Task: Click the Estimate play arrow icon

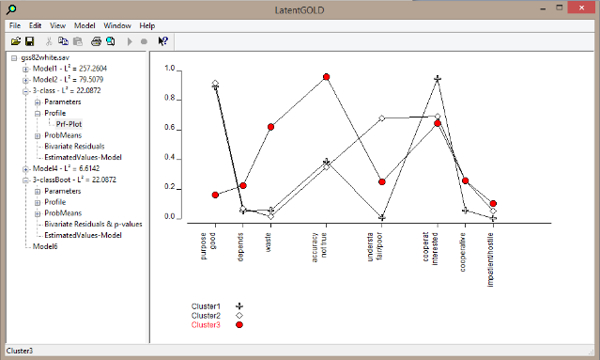Action: [x=130, y=41]
